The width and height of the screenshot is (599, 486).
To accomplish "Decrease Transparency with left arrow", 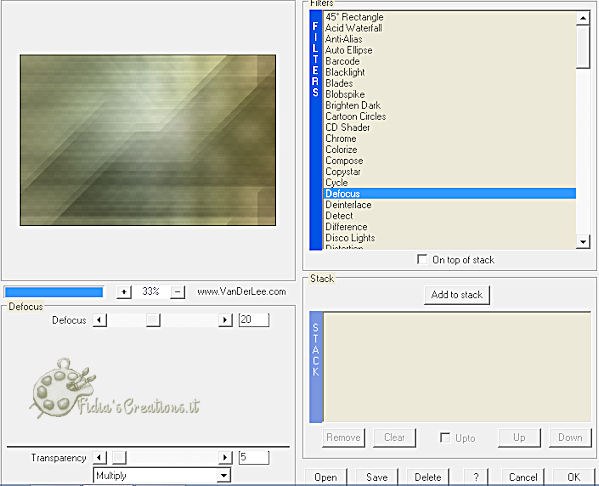I will (99, 457).
